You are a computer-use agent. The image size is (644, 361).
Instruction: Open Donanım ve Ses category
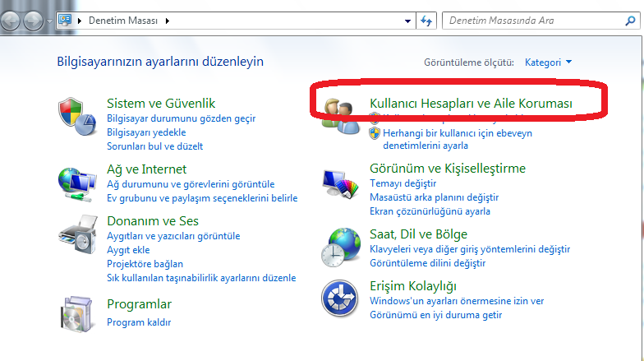(153, 220)
